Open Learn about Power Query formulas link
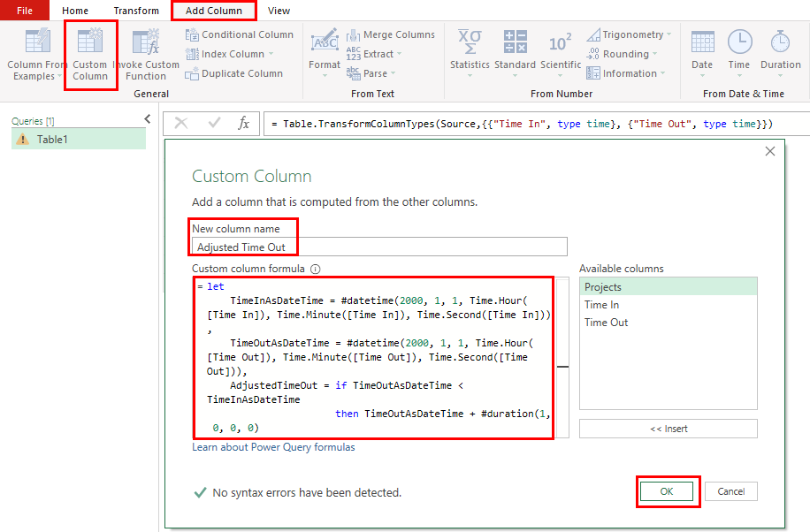The image size is (810, 532). click(273, 447)
